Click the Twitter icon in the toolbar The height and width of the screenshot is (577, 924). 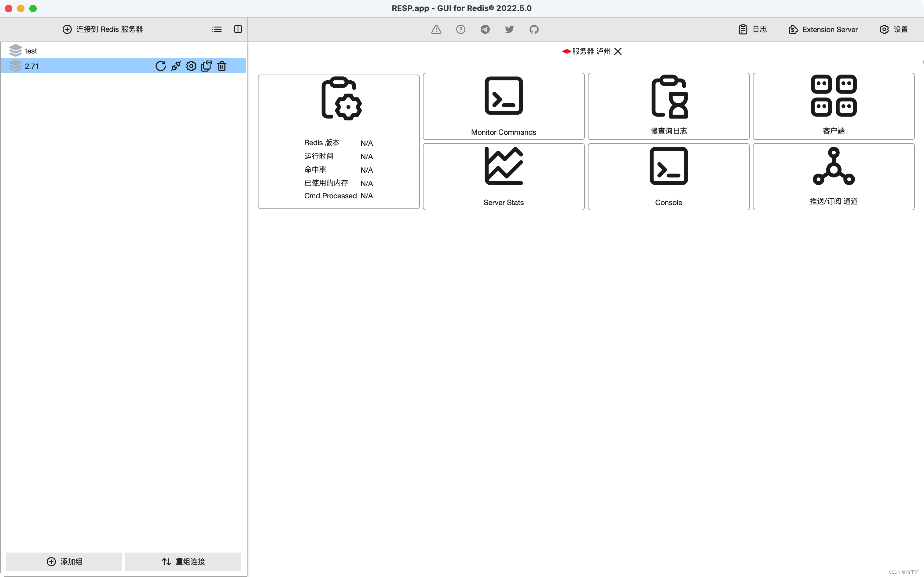[x=509, y=29]
